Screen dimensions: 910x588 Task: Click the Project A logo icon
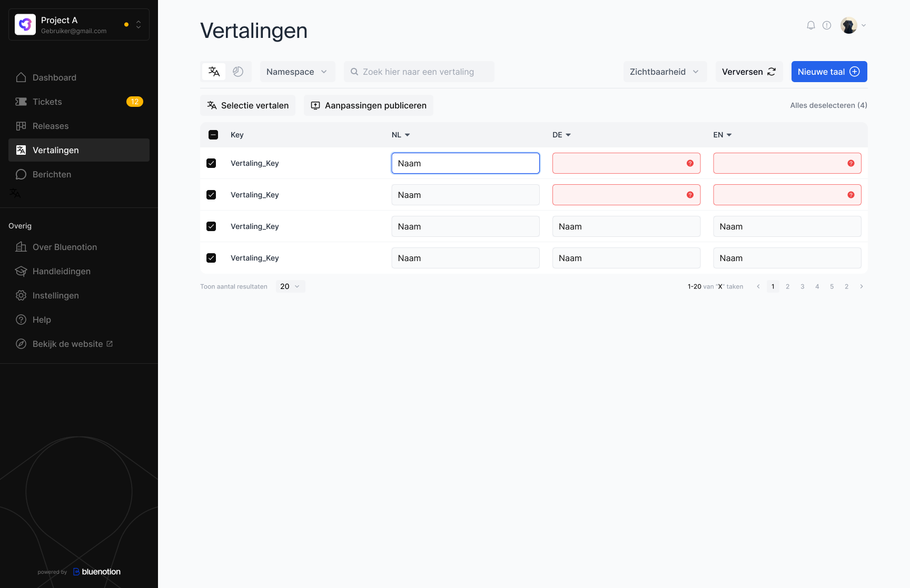coord(25,24)
